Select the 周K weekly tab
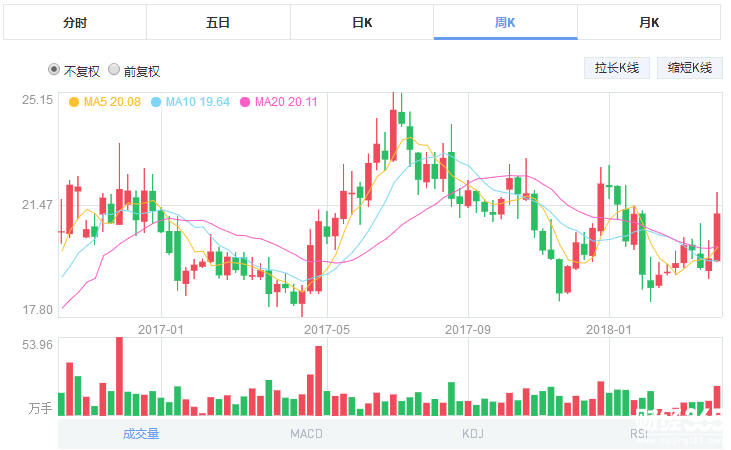Viewport: 731px width, 450px height. pos(505,22)
